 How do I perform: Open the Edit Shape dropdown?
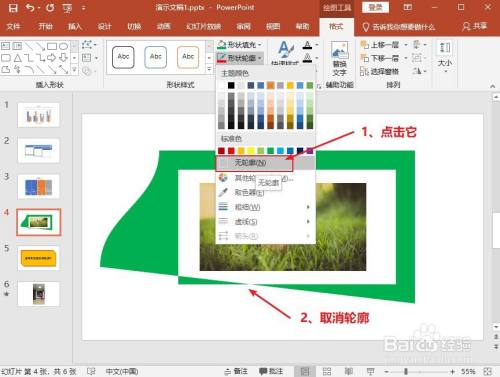(x=89, y=45)
